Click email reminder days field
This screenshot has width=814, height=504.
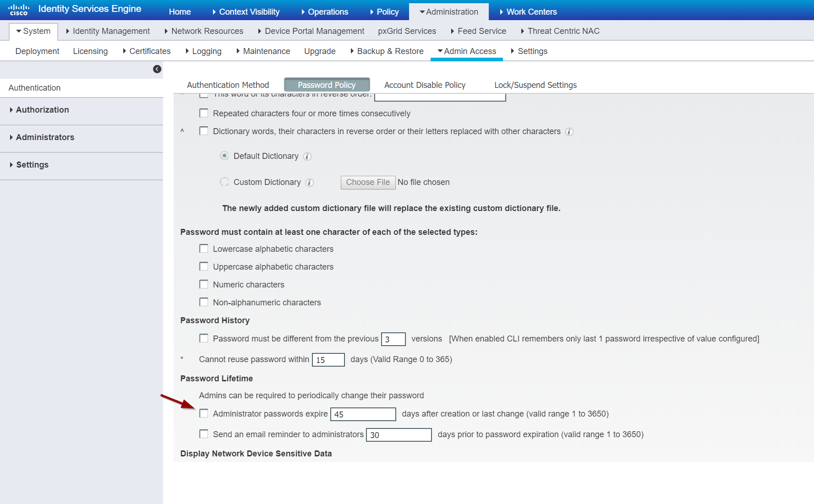[399, 435]
